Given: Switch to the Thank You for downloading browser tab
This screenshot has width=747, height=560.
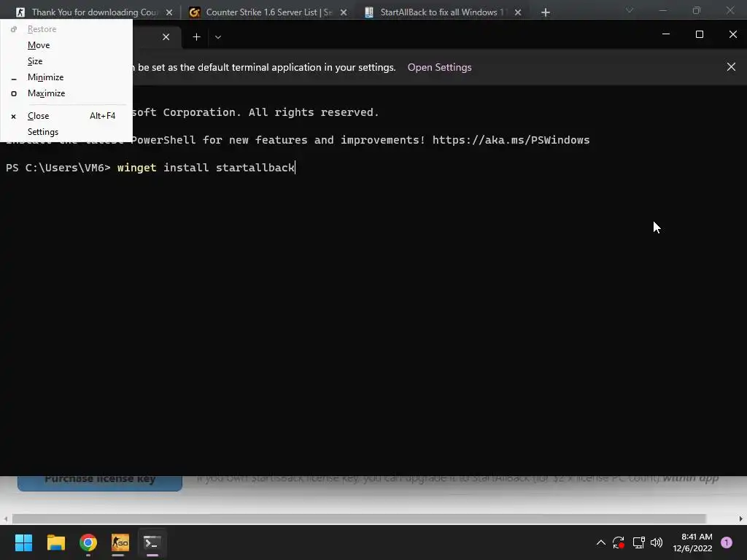Looking at the screenshot, I should pos(94,12).
